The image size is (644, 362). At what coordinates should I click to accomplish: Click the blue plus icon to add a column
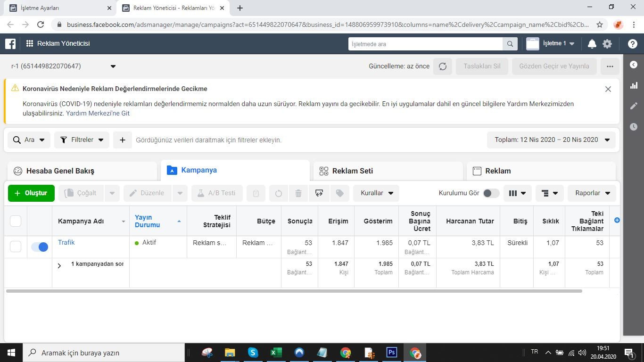click(x=617, y=220)
